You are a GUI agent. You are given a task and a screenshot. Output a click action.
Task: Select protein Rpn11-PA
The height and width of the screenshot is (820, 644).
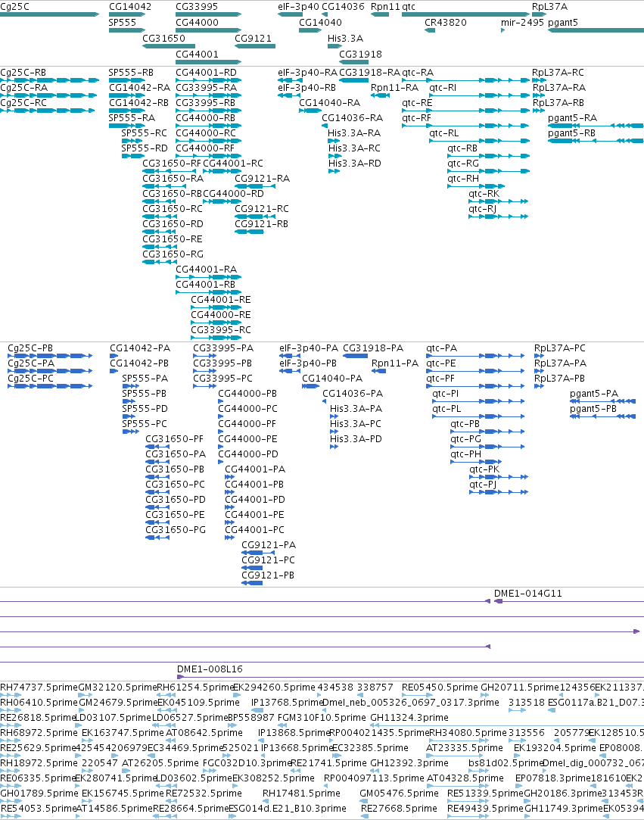[395, 363]
